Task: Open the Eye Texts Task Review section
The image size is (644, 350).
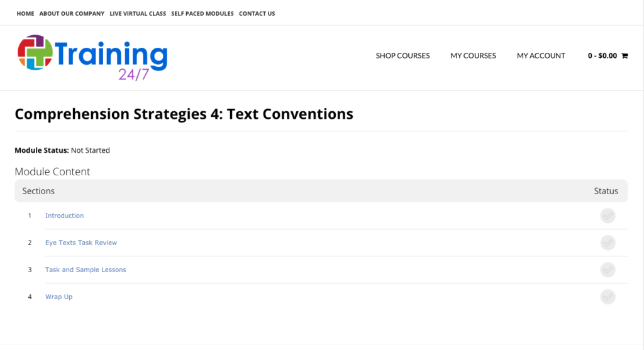Action: point(81,243)
